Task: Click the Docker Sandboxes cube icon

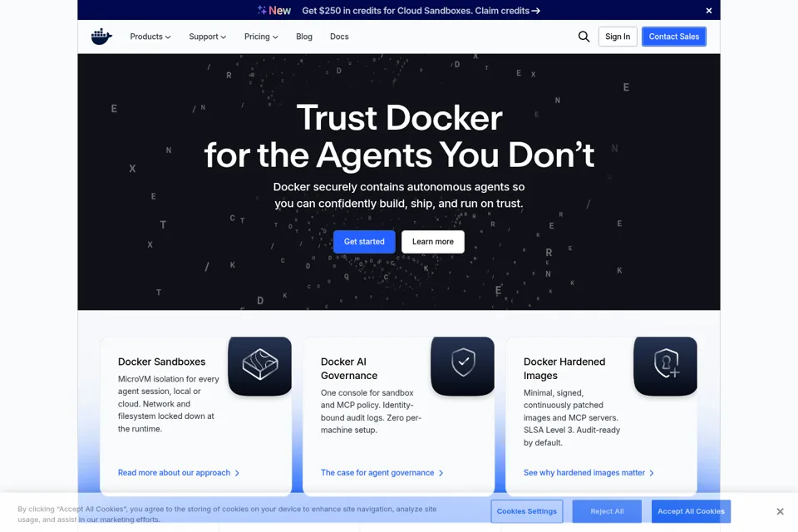Action: (x=259, y=366)
